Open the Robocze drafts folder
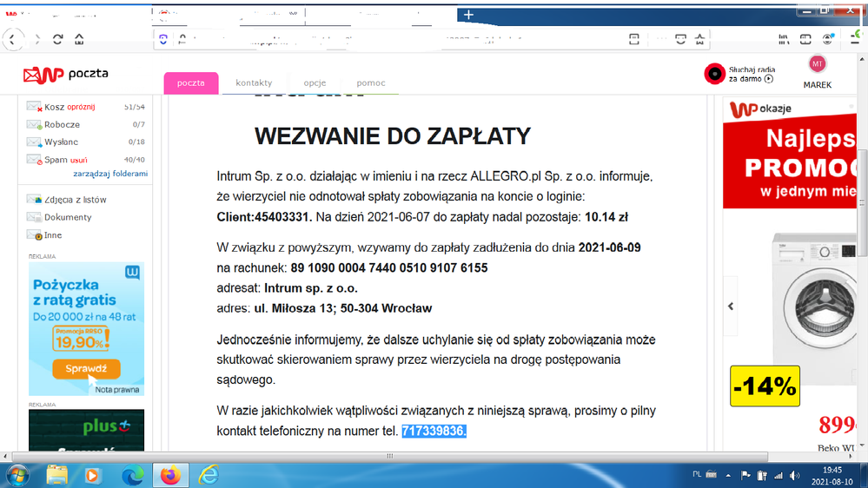The width and height of the screenshot is (868, 488). pos(62,124)
